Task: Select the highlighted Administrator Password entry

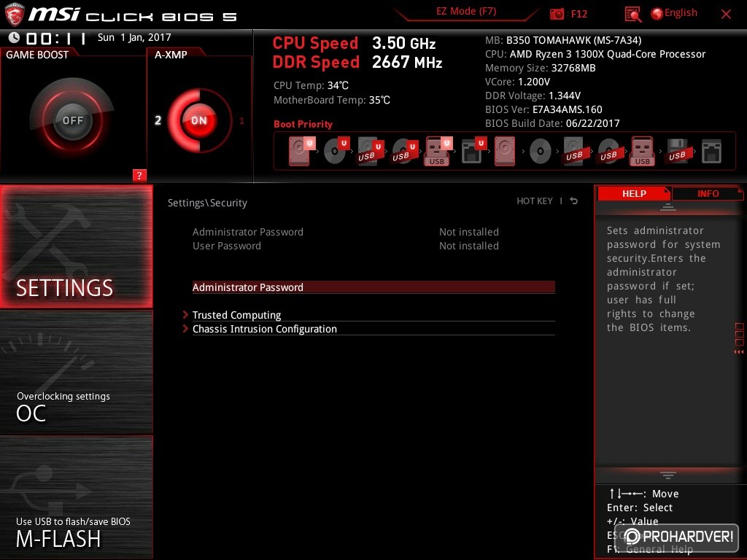Action: click(373, 287)
